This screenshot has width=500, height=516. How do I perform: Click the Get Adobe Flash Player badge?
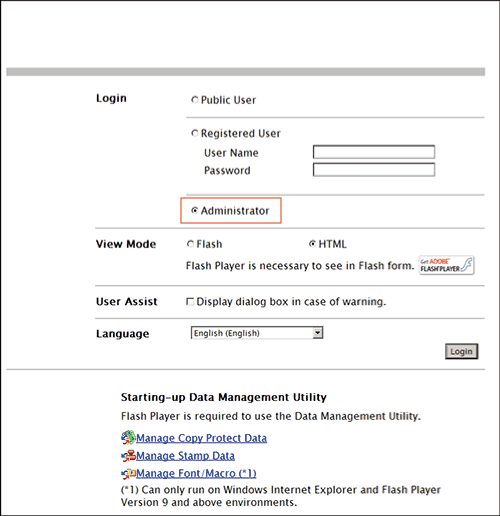[447, 265]
